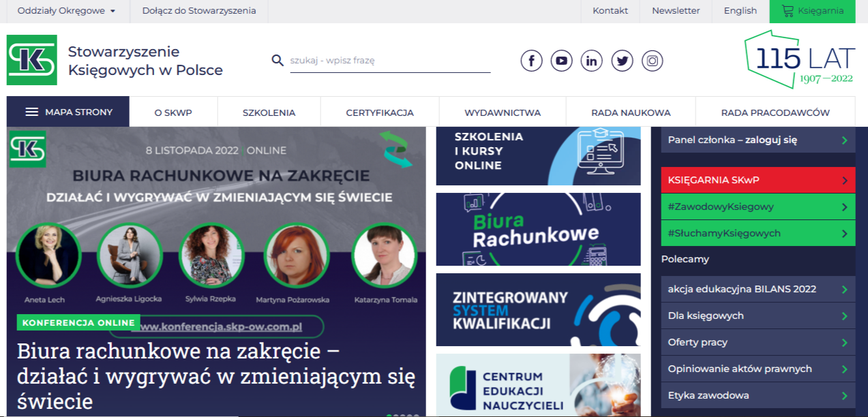Click the 115 LAT anniversary logo

tap(798, 60)
